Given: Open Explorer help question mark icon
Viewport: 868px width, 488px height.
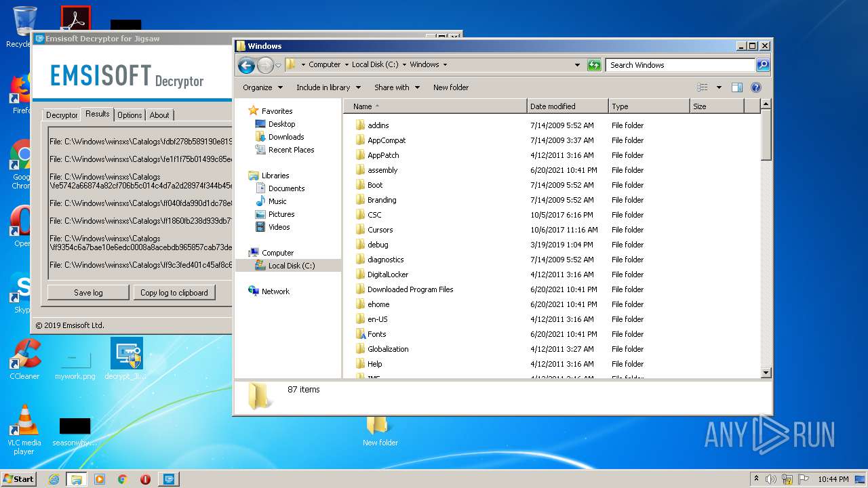Looking at the screenshot, I should [756, 87].
